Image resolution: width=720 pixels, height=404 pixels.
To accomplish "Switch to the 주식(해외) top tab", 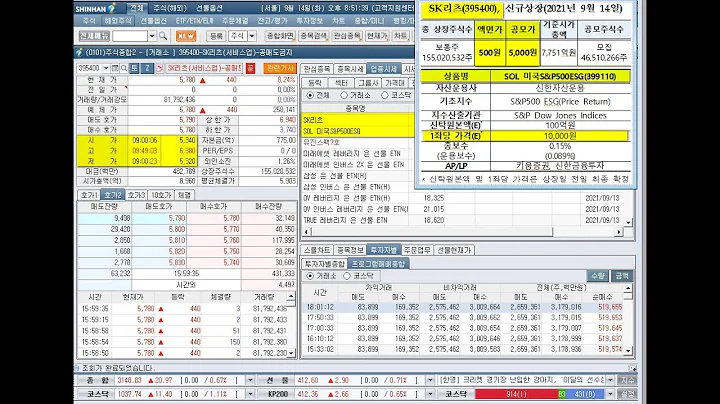I will [170, 8].
